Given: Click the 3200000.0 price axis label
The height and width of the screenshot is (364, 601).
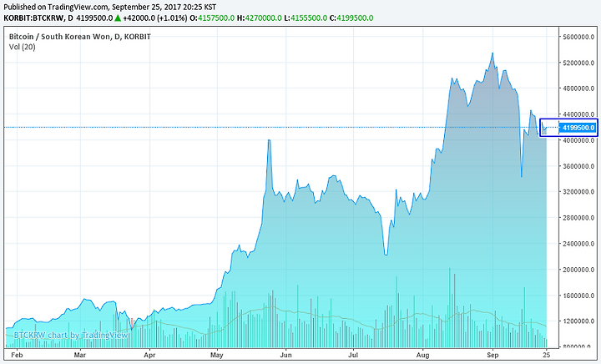Looking at the screenshot, I should [x=578, y=191].
